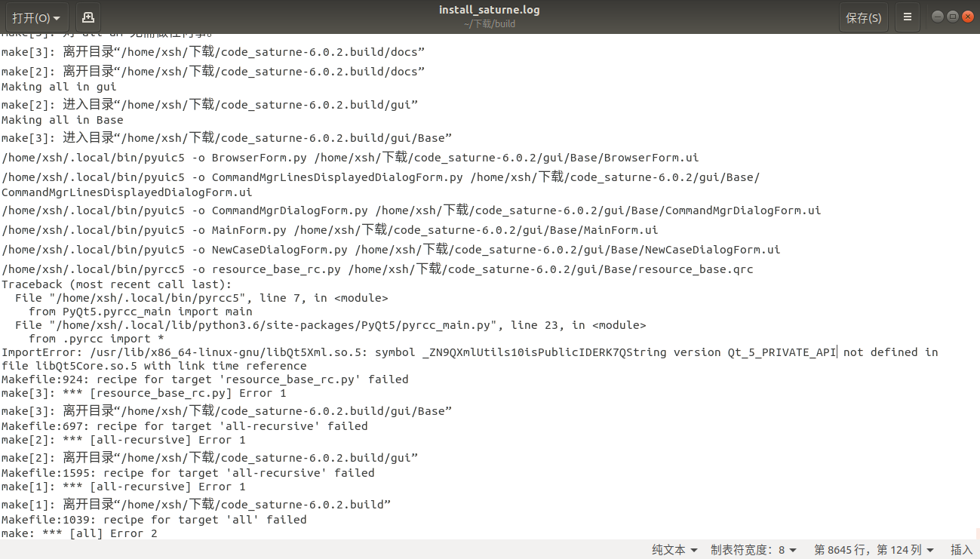The width and height of the screenshot is (980, 559).
Task: Click the 保存(S) save button
Action: (863, 17)
